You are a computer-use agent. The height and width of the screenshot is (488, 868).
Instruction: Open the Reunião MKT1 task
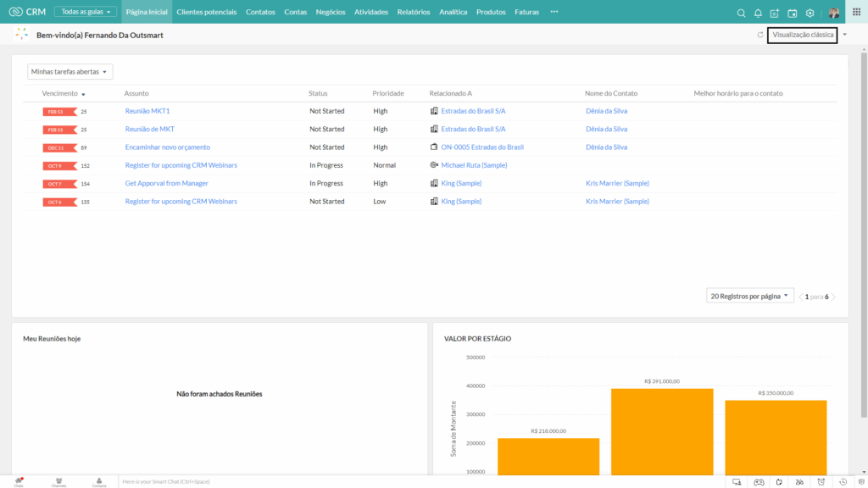147,111
